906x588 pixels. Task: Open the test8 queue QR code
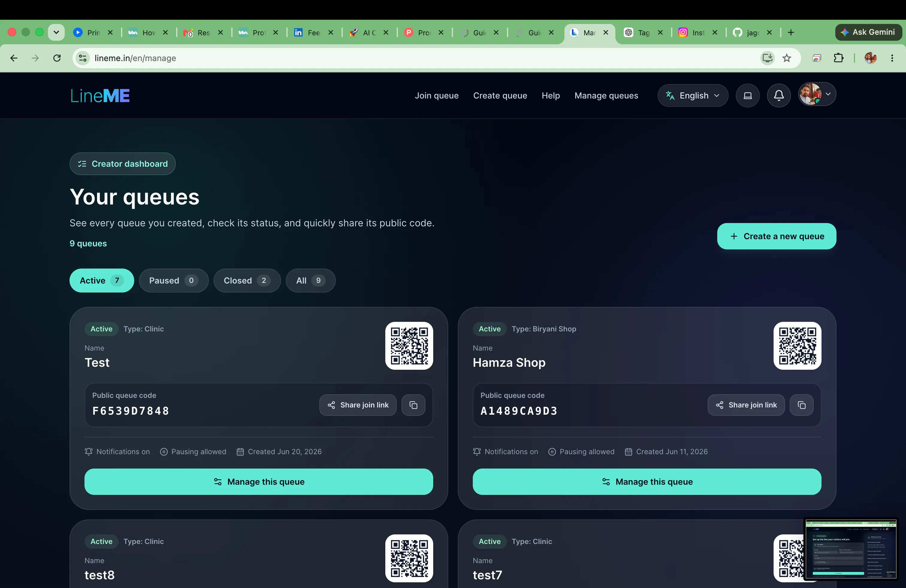point(409,558)
